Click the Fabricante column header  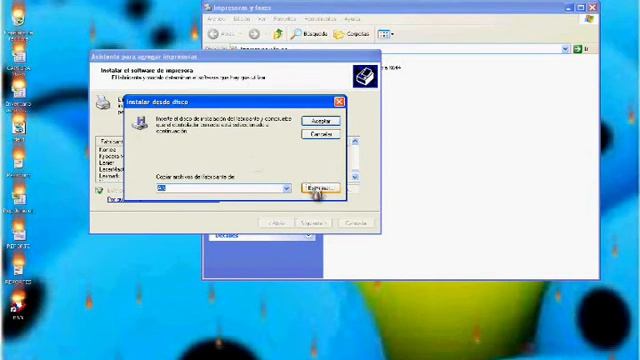coord(110,142)
